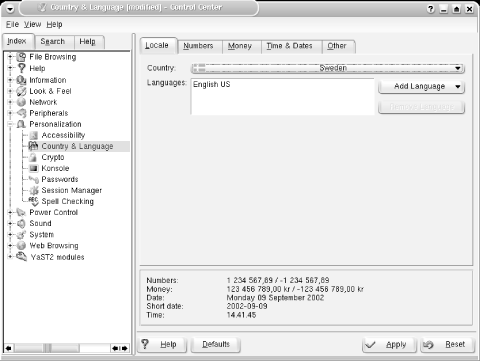Click the Peripherals icon in the tree
Screen dimensions: 481x361
pyautogui.click(x=21, y=113)
